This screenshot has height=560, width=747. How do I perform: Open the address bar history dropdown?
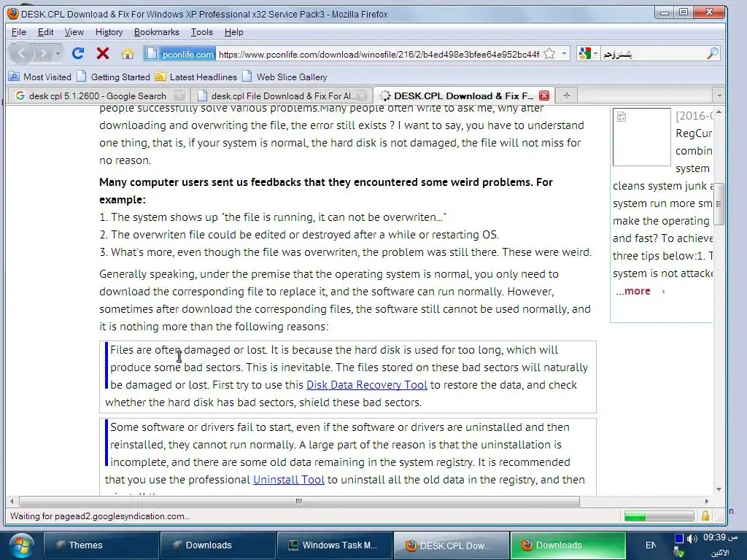tap(564, 54)
